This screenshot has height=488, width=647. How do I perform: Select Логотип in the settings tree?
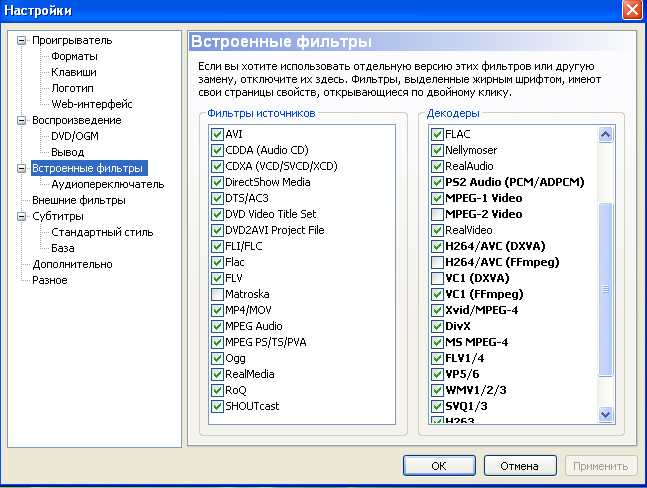pos(72,88)
